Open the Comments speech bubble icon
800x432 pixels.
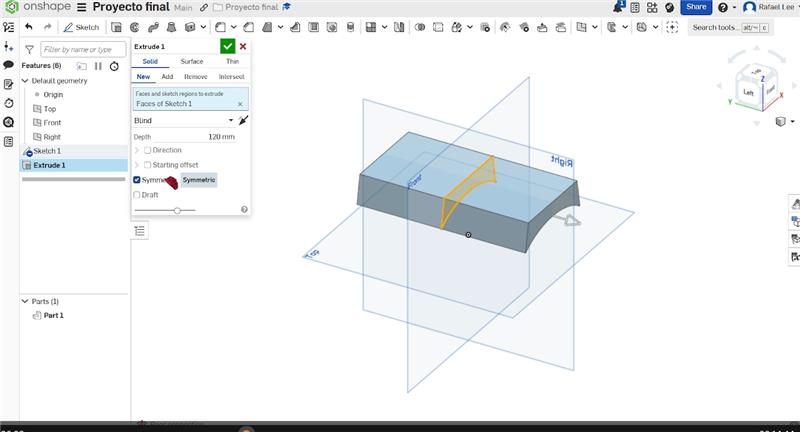point(8,65)
